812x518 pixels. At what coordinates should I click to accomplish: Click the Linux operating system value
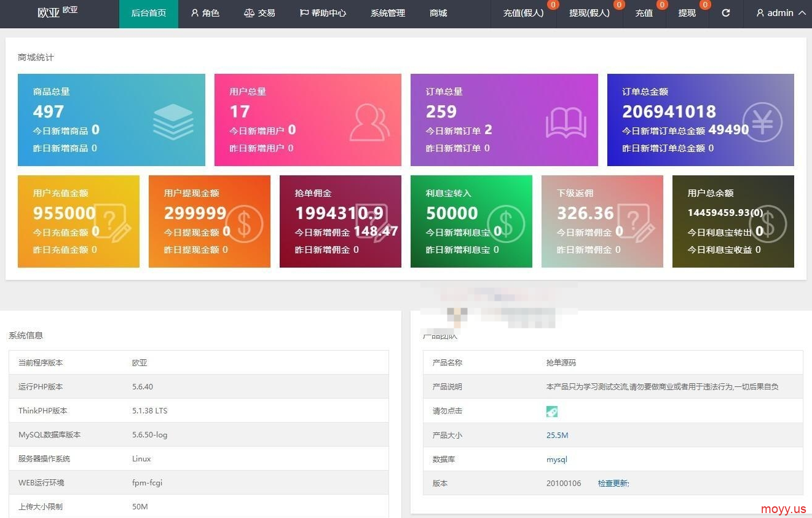tap(141, 459)
